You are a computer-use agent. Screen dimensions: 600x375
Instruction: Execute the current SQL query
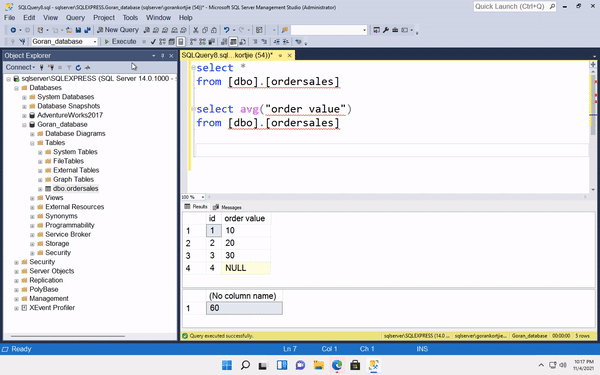pos(120,41)
